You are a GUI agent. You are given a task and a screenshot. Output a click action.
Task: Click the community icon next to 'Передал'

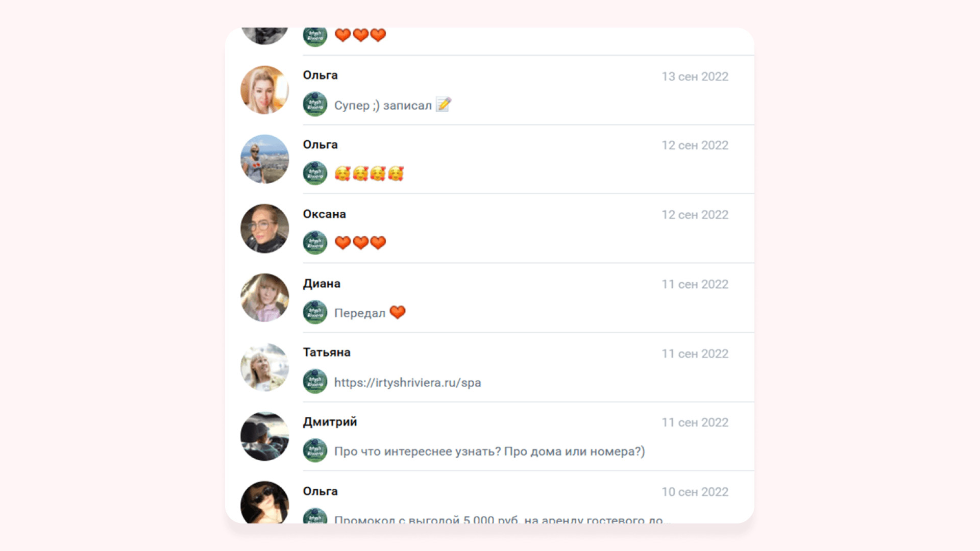(x=315, y=312)
